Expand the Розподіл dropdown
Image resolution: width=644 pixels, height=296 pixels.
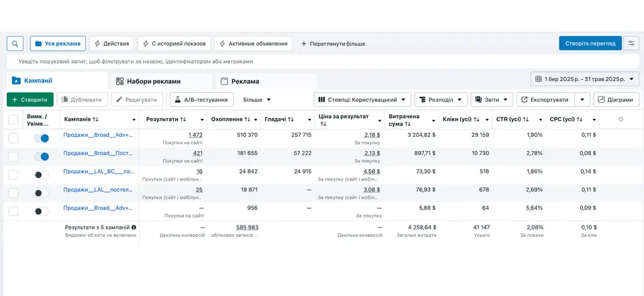click(x=441, y=99)
